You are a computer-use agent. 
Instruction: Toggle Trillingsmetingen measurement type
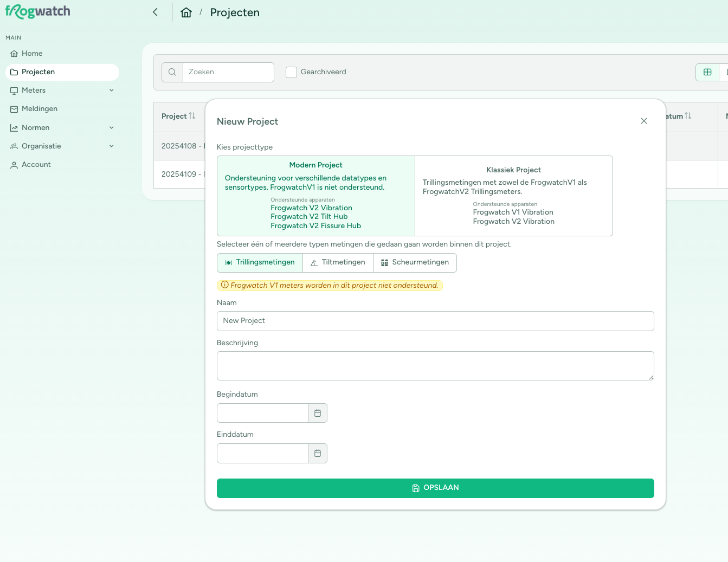click(260, 262)
